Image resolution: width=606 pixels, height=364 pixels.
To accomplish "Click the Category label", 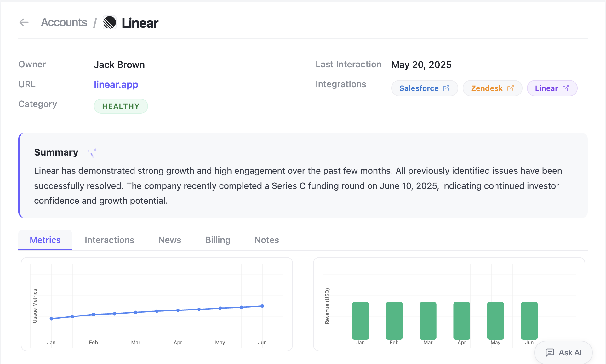I will tap(37, 104).
